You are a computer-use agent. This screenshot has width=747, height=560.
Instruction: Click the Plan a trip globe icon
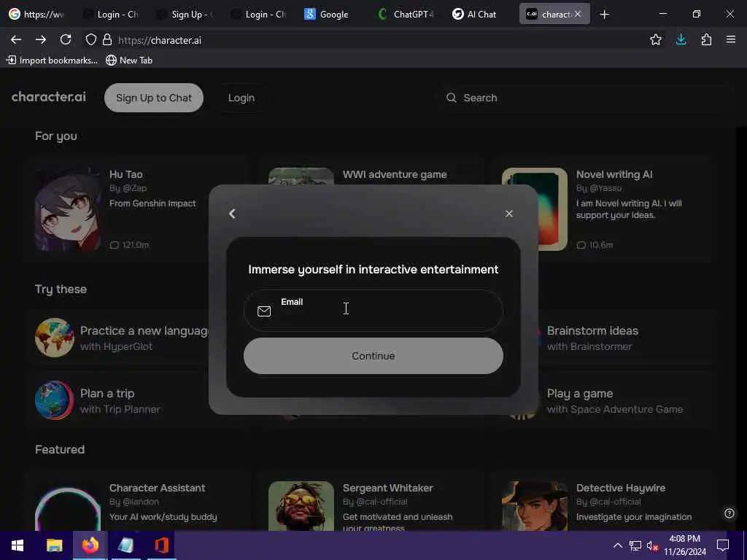(x=54, y=400)
